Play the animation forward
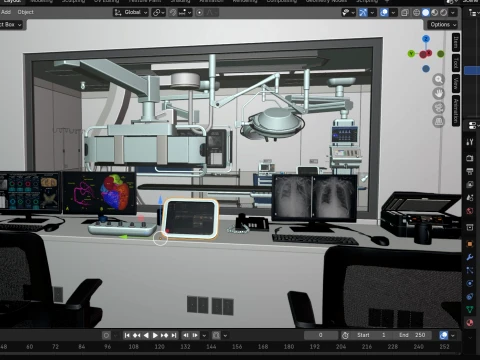 [x=155, y=335]
